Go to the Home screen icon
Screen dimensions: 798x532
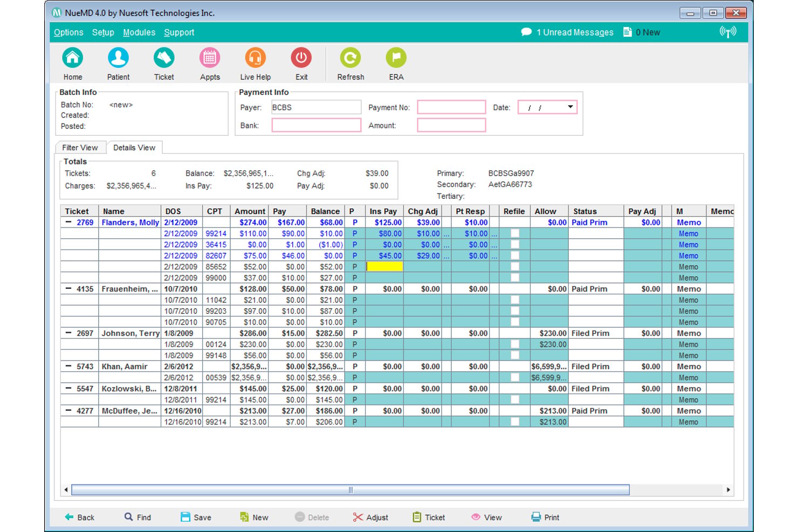(73, 58)
